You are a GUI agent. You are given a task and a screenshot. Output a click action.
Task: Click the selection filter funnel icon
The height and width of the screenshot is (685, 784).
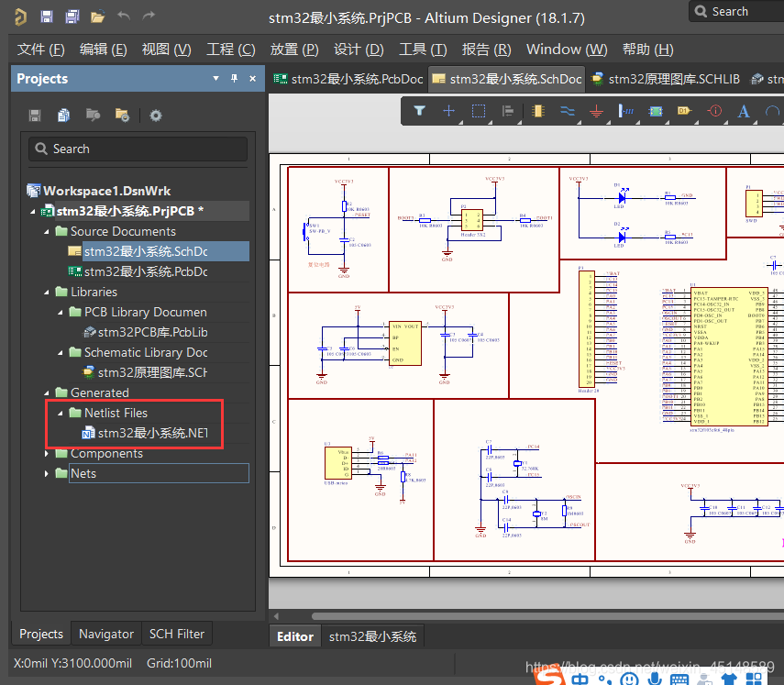click(x=420, y=111)
